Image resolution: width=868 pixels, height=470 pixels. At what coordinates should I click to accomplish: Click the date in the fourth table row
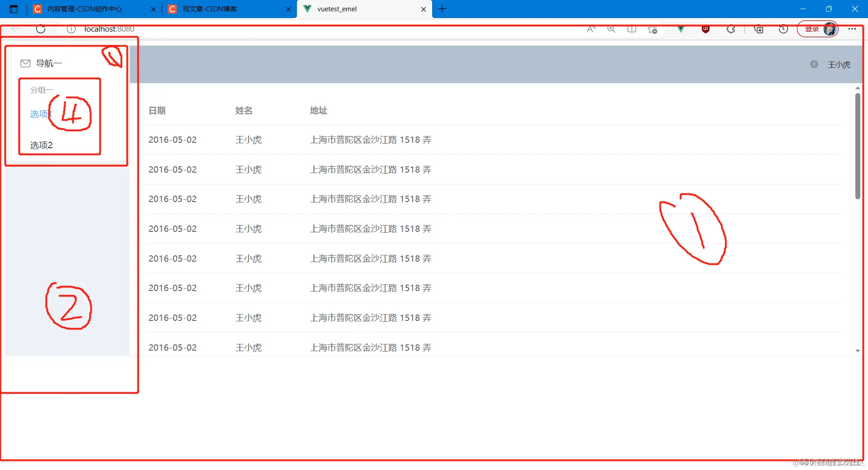pos(173,229)
